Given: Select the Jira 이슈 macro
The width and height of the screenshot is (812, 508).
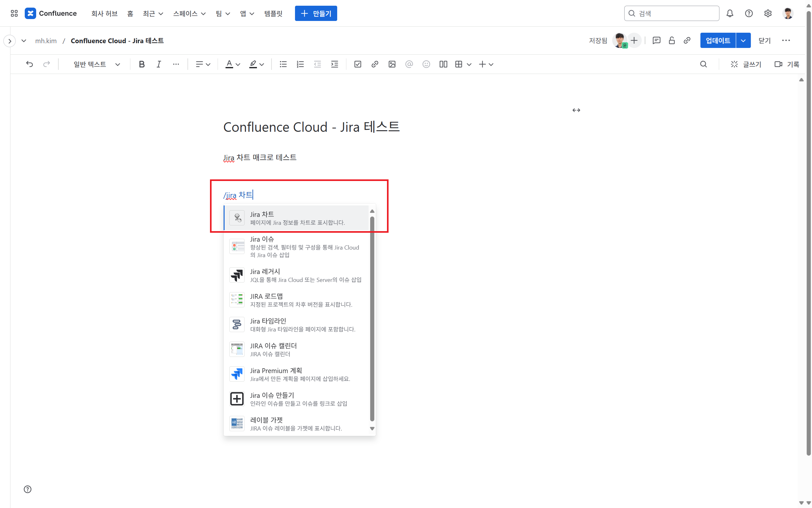Looking at the screenshot, I should click(x=296, y=246).
